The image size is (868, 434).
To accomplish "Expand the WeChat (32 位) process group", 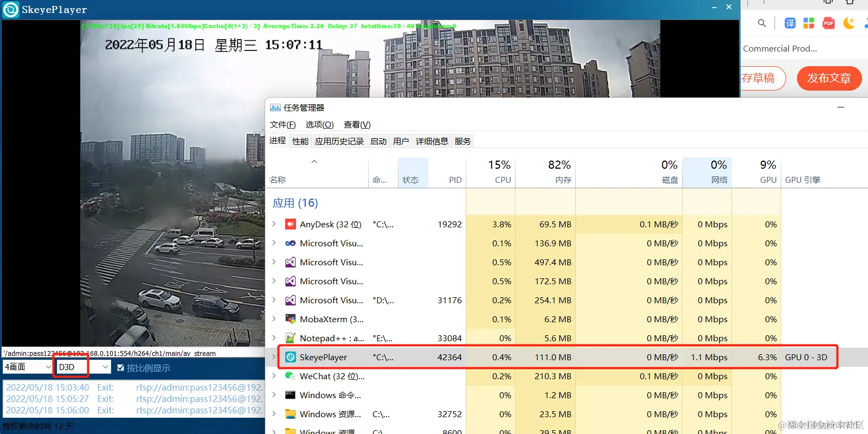I will pos(274,375).
